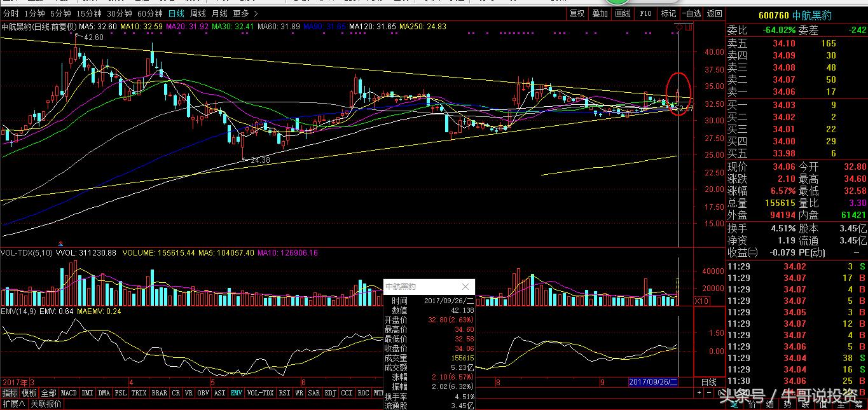Viewport: 868px width, 410px height.
Task: Close the 中航黑豹 data popup window
Action: (x=465, y=287)
